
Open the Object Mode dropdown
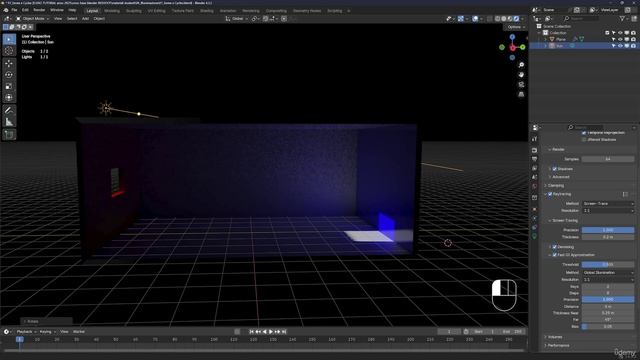coord(33,19)
